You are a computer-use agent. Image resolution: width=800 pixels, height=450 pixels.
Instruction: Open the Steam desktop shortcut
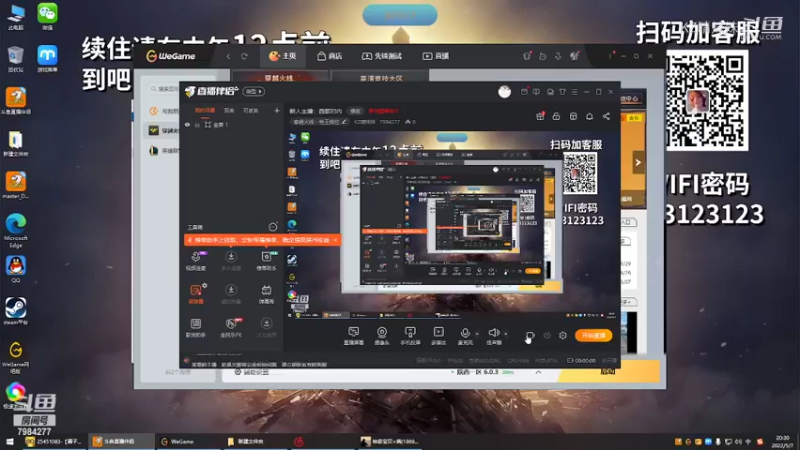16,311
